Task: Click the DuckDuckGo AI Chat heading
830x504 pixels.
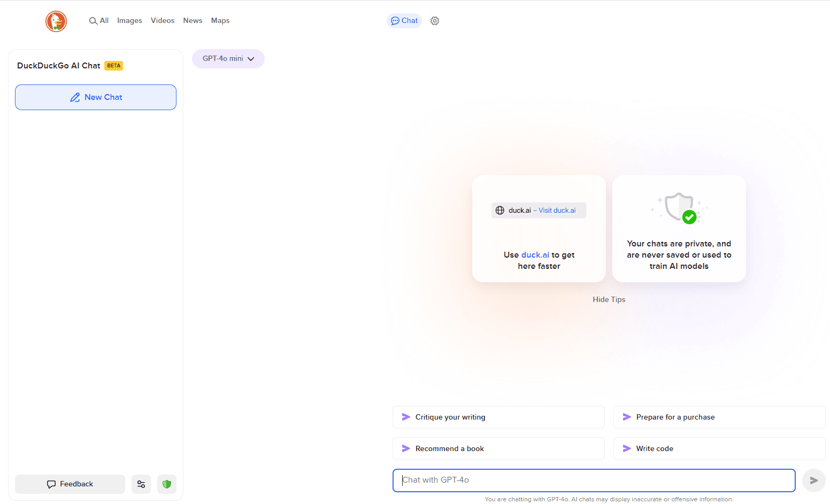Action: tap(59, 66)
